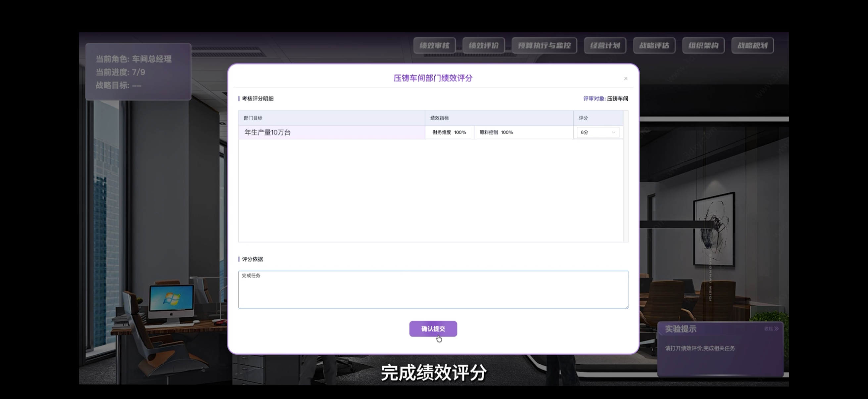Image resolution: width=868 pixels, height=399 pixels.
Task: Click the 当前进度: 7/9 text
Action: (x=120, y=72)
